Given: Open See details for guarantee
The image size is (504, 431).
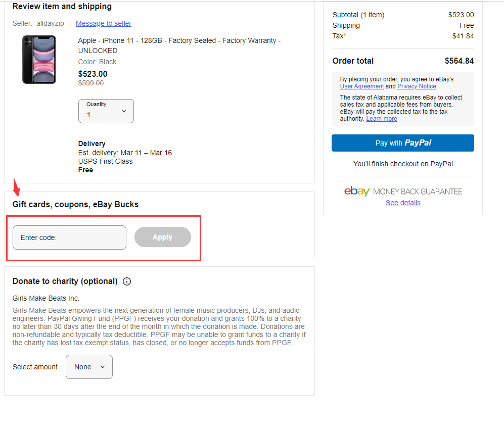Looking at the screenshot, I should (x=403, y=203).
